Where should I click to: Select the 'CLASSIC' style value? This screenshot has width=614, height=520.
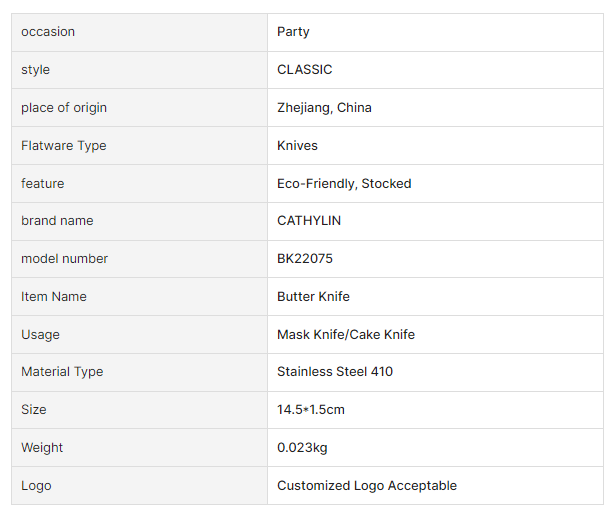(305, 70)
